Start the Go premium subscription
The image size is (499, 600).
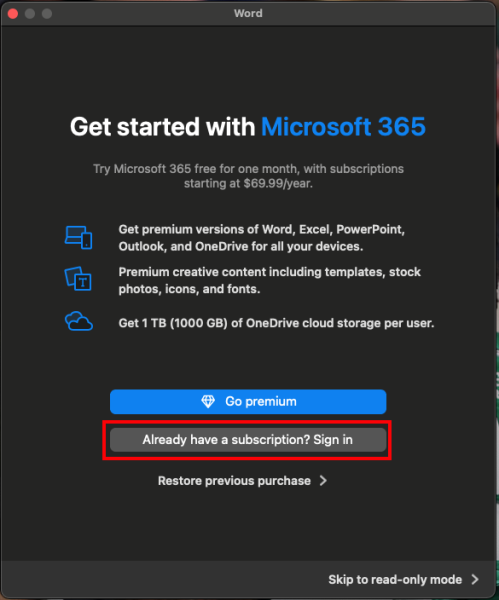248,401
